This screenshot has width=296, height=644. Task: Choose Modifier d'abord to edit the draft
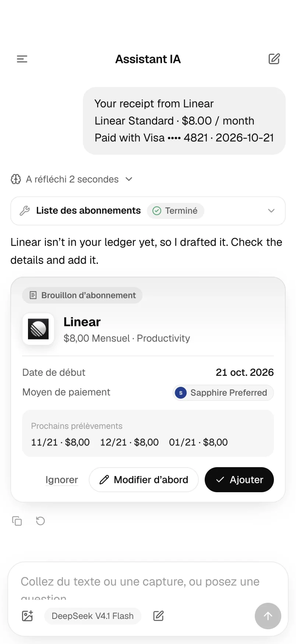point(144,480)
